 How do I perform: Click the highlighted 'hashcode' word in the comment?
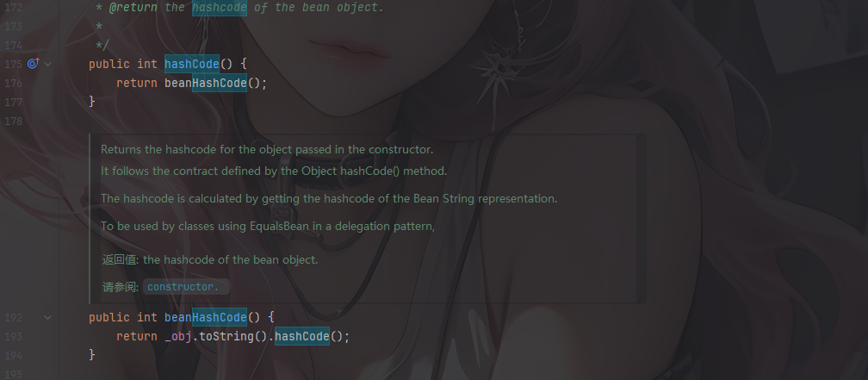[220, 8]
